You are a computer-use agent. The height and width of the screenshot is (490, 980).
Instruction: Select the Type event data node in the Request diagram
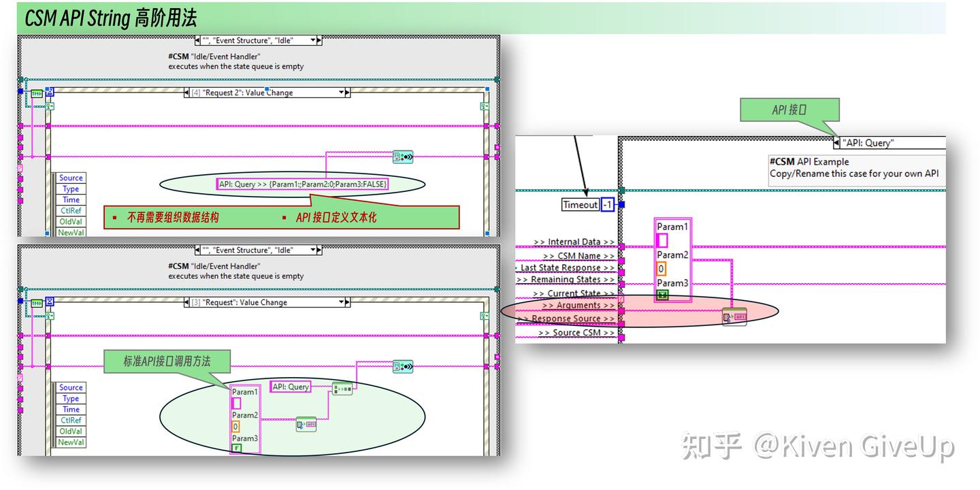(71, 398)
